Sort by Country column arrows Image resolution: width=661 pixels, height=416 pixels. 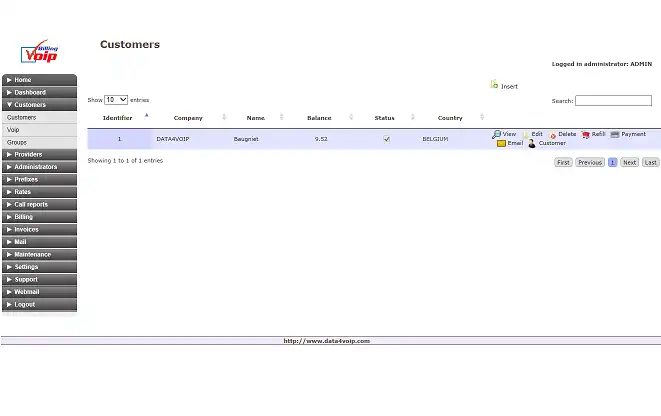click(x=481, y=117)
